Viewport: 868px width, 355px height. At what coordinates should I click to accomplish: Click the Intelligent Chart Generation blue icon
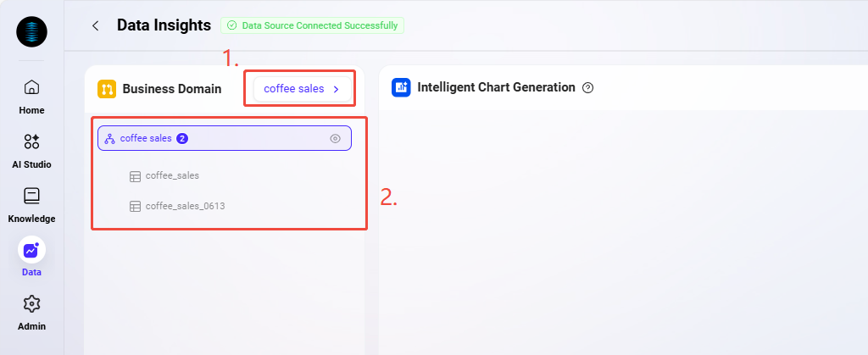(x=401, y=87)
